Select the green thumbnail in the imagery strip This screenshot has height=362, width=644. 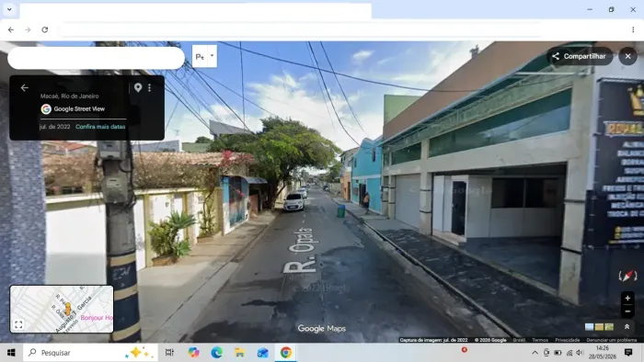[x=609, y=327]
